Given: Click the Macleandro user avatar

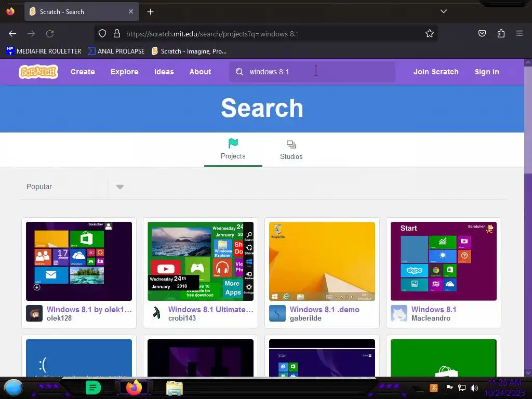Looking at the screenshot, I should tap(399, 313).
